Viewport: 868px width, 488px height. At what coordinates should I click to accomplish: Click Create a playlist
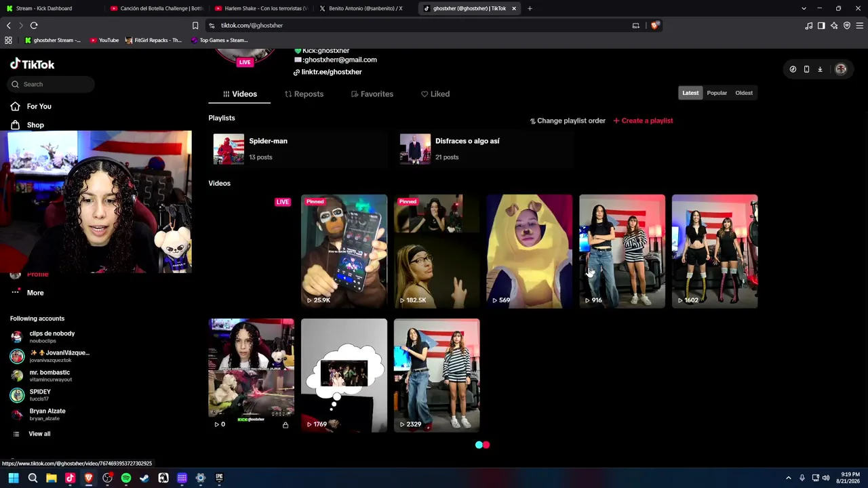(643, 121)
